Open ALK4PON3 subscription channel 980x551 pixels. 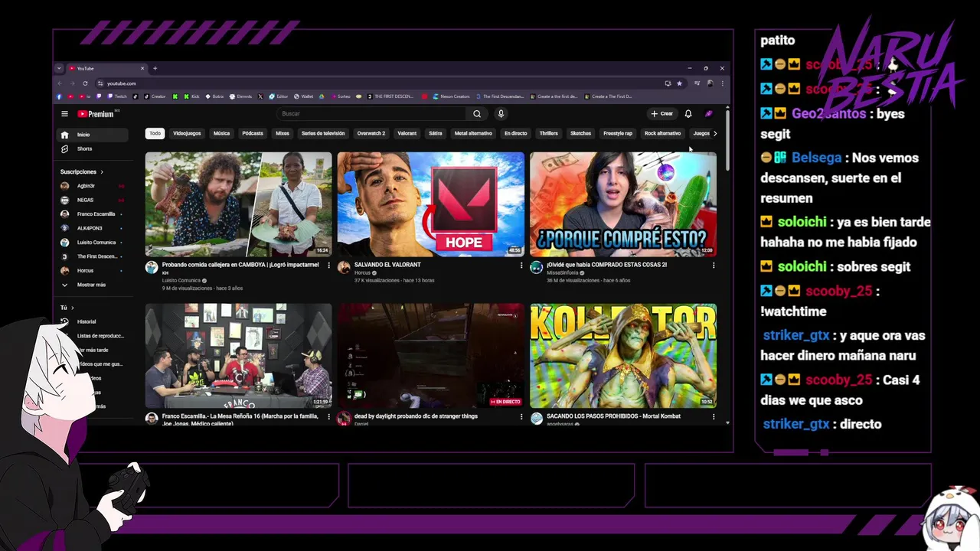pyautogui.click(x=93, y=228)
